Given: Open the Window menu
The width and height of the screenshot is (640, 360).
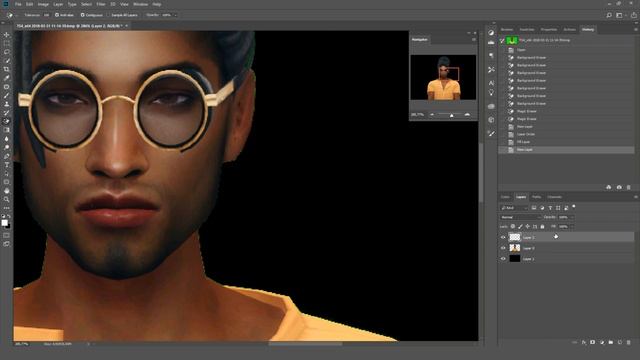Looking at the screenshot, I should (x=140, y=4).
